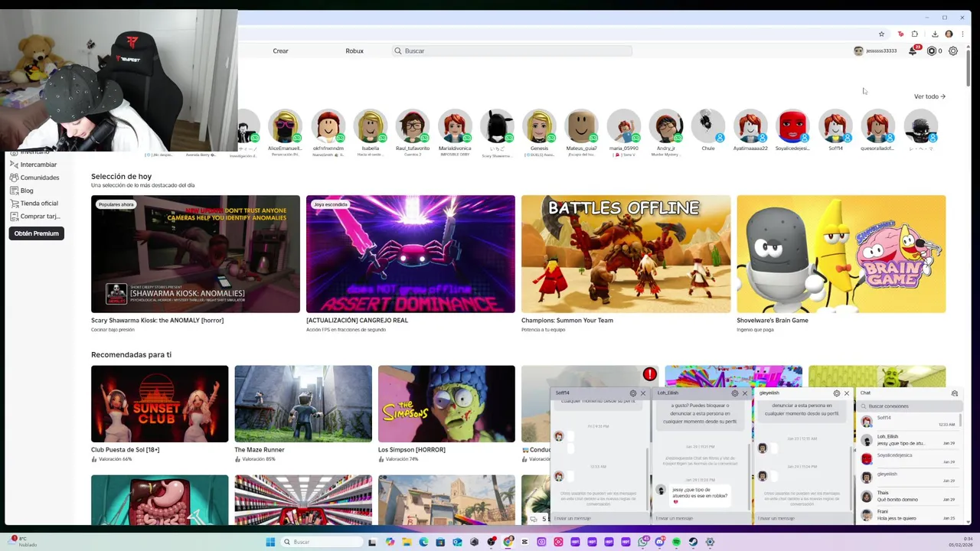Open the Robux balance icon

pos(932,51)
